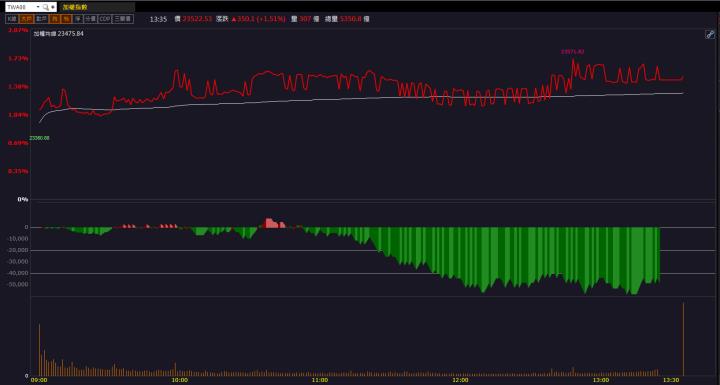Screen dimensions: 720x385
Task: Toggle the first small orange toolbar button
Action: [55, 19]
